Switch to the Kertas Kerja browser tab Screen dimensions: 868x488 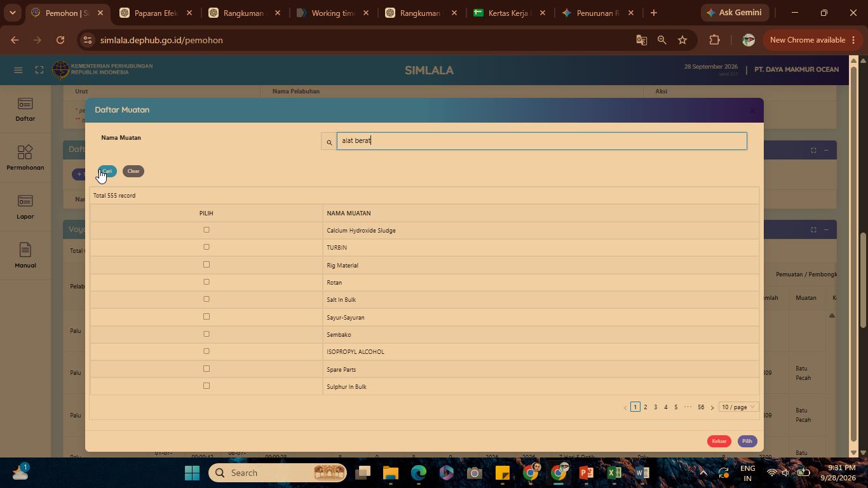pos(509,13)
